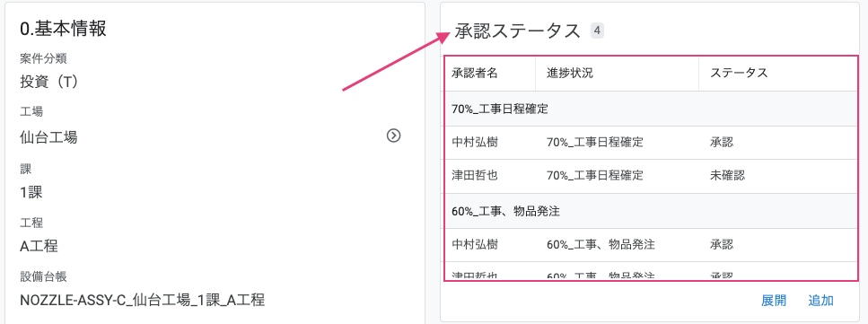Select the 承認者名 column header
Viewport: 868px width, 324px height.
[x=475, y=73]
